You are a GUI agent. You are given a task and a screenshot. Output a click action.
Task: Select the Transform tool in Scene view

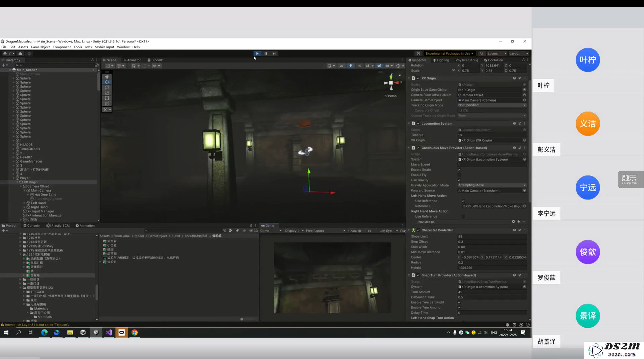tap(107, 103)
